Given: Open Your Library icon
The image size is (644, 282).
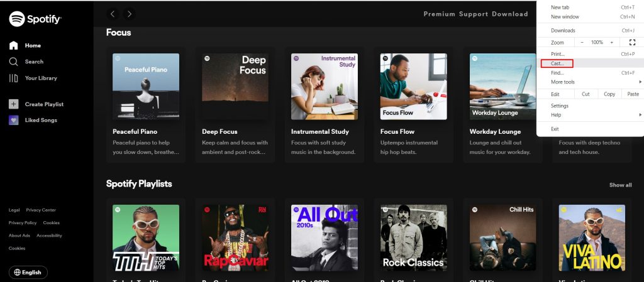Looking at the screenshot, I should (x=14, y=78).
